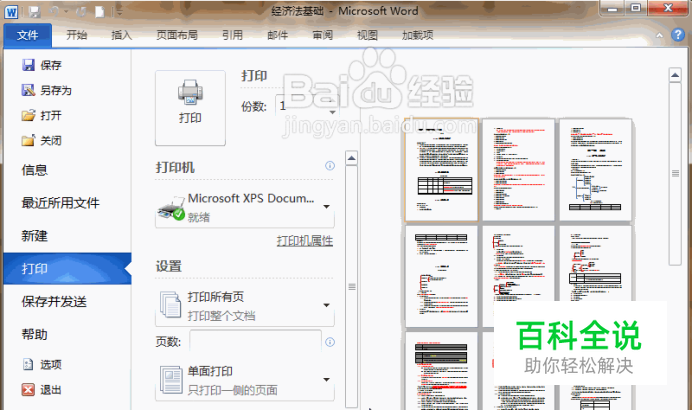Viewport: 692px width, 410px height.
Task: Open 最近所用文件 backstage section
Action: click(60, 203)
